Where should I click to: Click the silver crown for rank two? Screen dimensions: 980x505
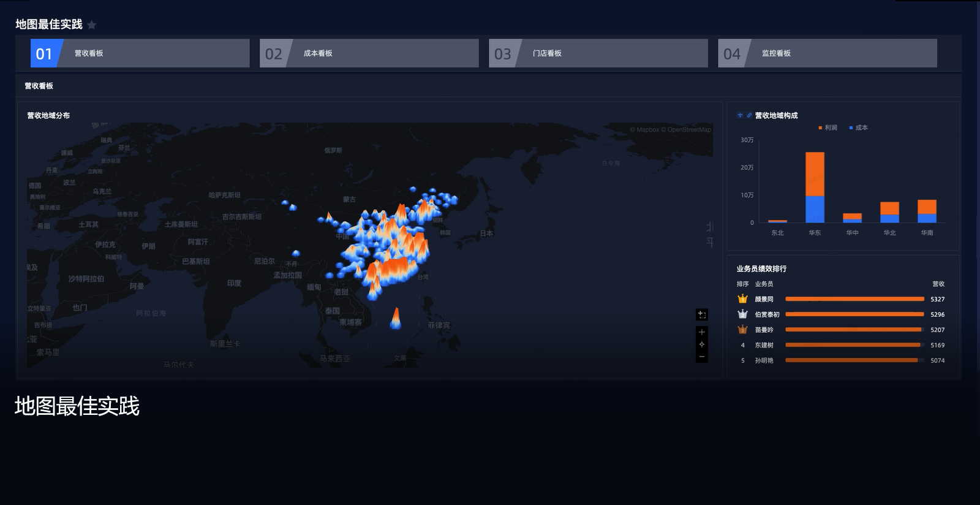[742, 314]
